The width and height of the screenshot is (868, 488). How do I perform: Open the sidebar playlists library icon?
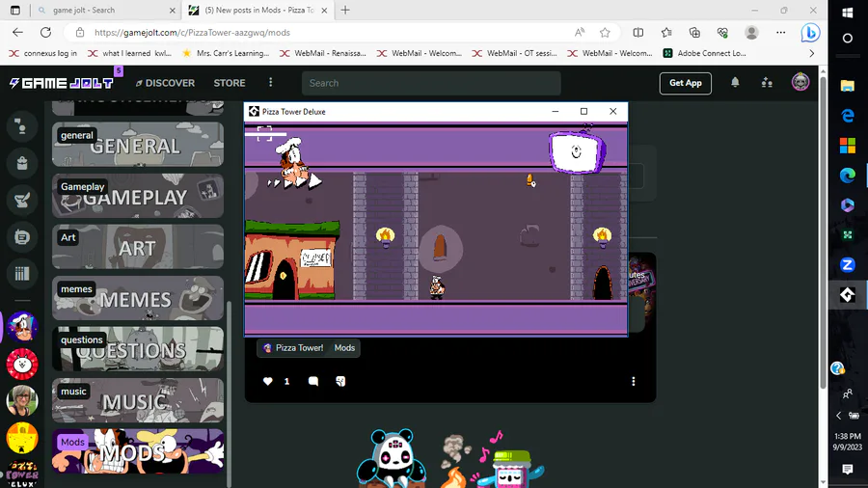[x=22, y=274]
